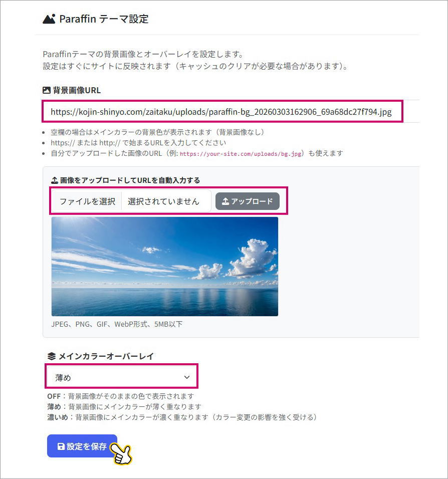Click the example URL https://your-site.com/uploads/bg.jpg
Image resolution: width=448 pixels, height=479 pixels.
click(241, 154)
